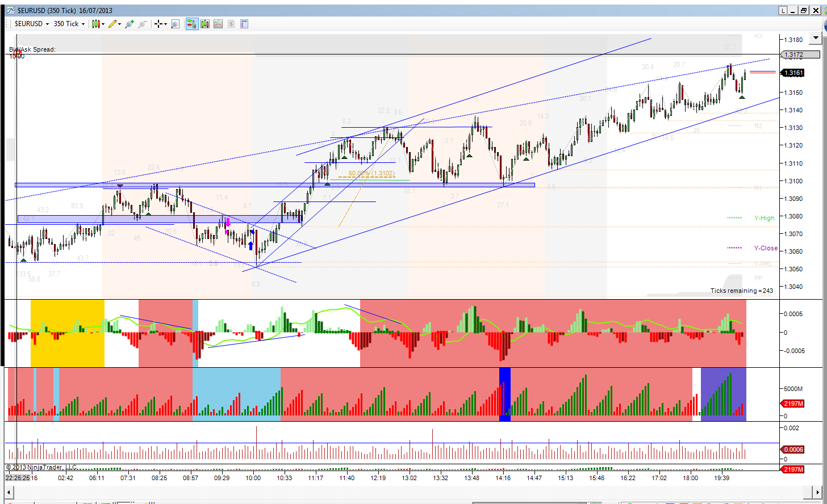Image resolution: width=827 pixels, height=504 pixels.
Task: Click the L link button in title bar
Action: [783, 10]
